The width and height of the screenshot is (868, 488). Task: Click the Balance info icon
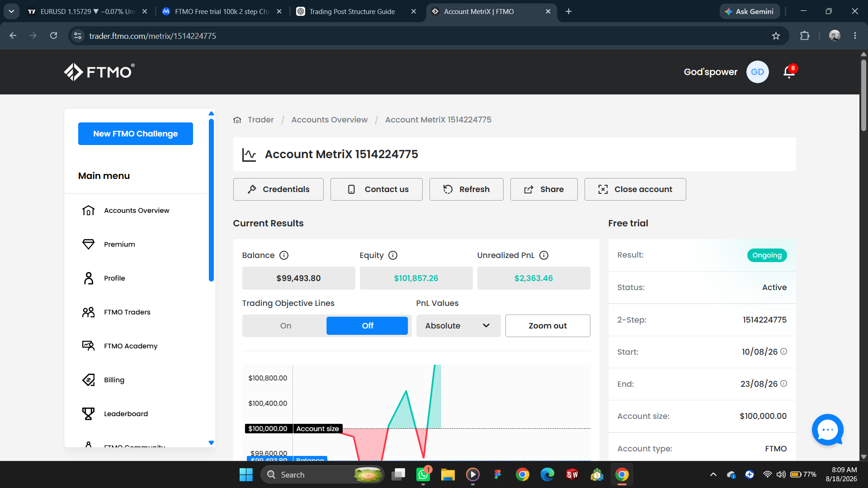tap(284, 255)
